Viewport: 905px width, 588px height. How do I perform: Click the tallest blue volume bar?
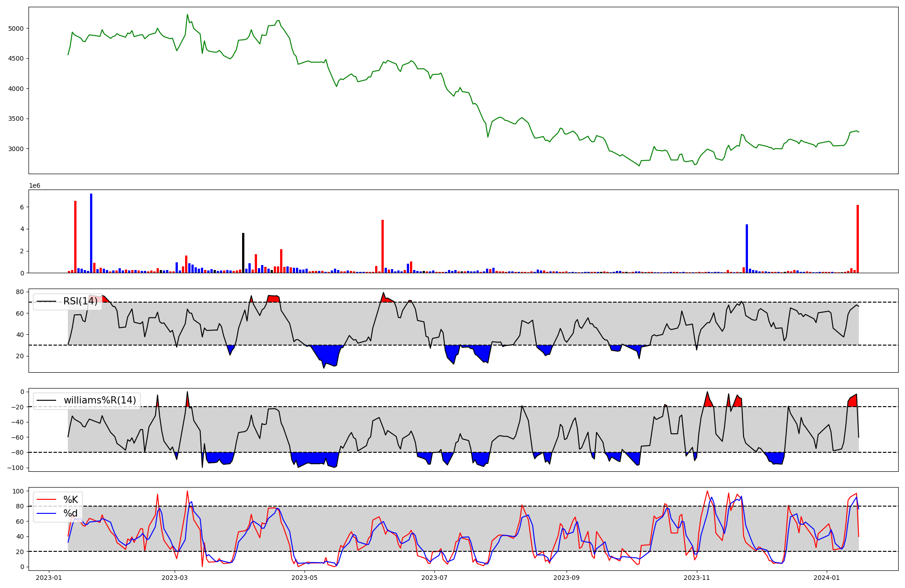coord(91,233)
